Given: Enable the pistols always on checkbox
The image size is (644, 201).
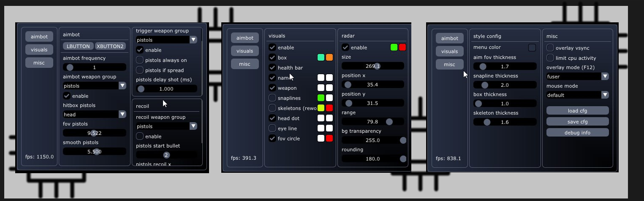Looking at the screenshot, I should (x=140, y=60).
